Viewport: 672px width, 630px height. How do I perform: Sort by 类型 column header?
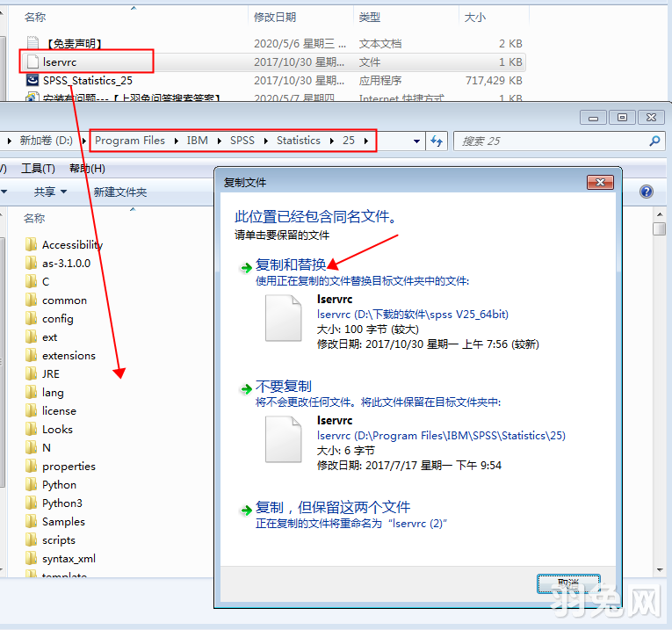pyautogui.click(x=370, y=18)
